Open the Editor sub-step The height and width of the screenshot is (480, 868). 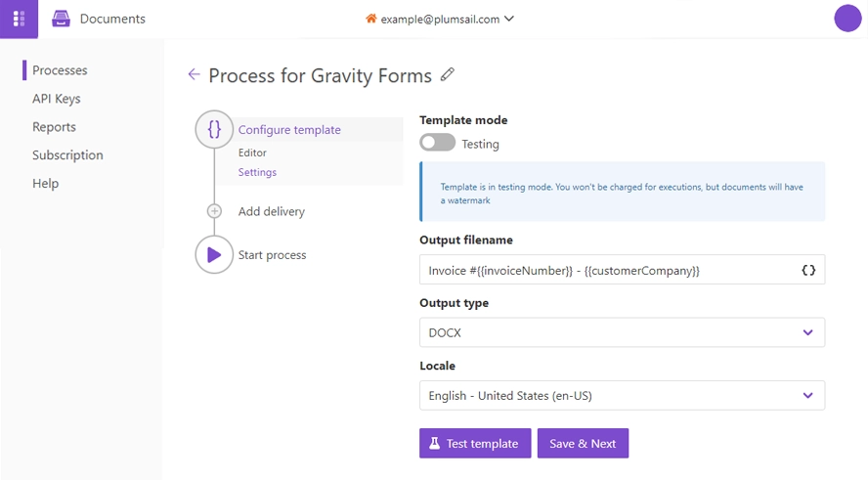coord(252,153)
